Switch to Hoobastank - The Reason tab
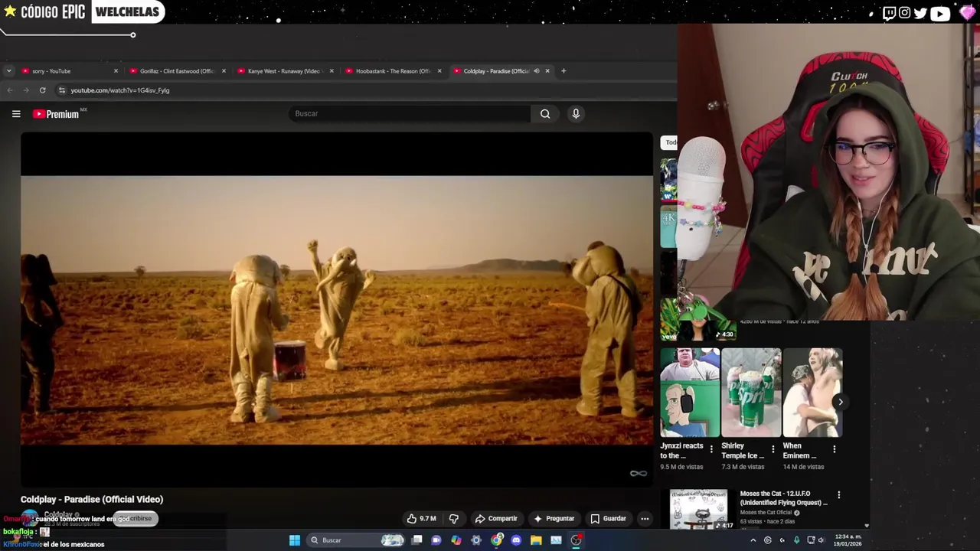 (x=393, y=71)
